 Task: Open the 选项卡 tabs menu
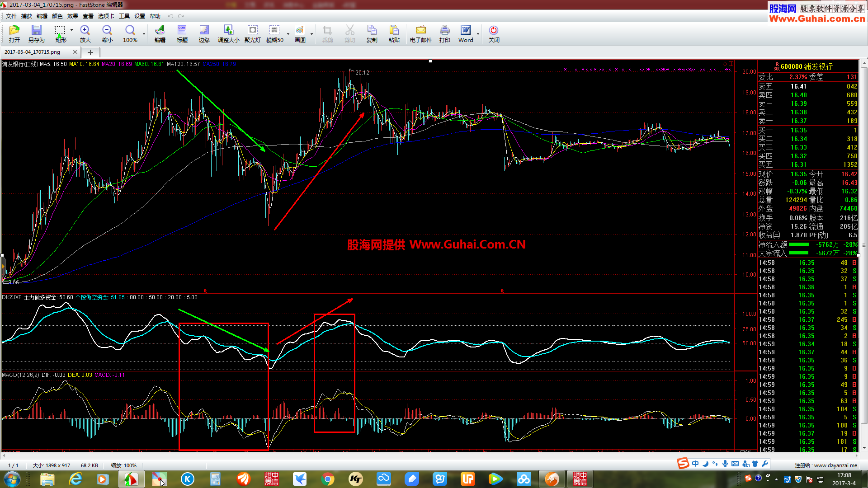(x=106, y=16)
